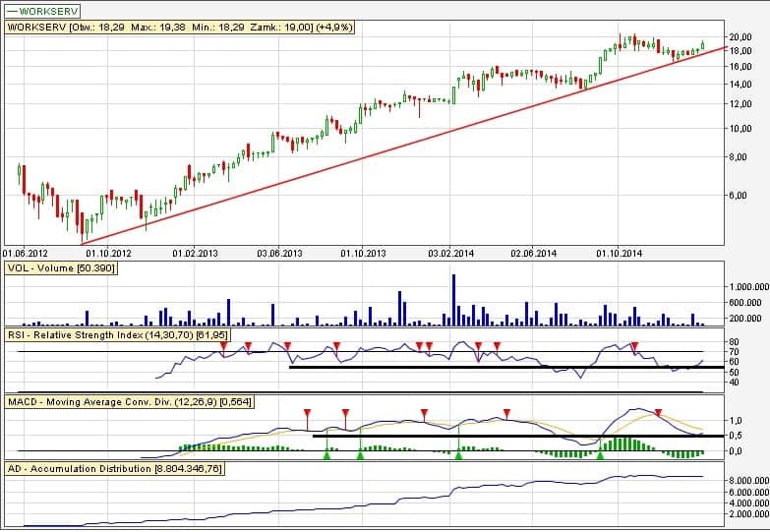
Task: Click the first red sell arrow on MACD
Action: pyautogui.click(x=307, y=413)
